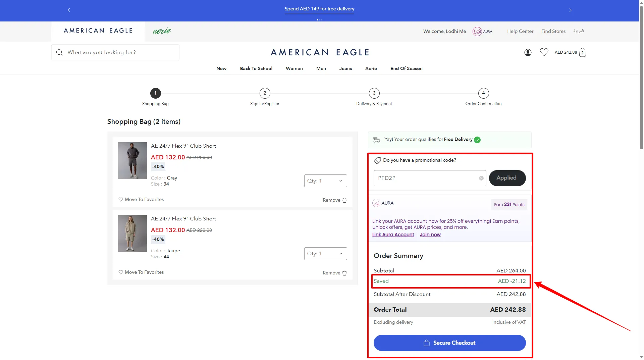The width and height of the screenshot is (644, 360).
Task: Open the Jeans menu
Action: tap(345, 68)
